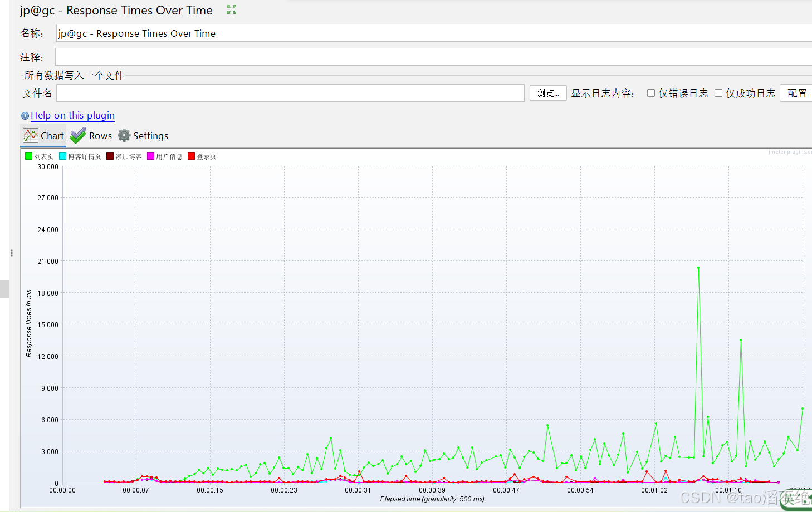Click the 'Elapsed time (granularity: 500 ms)' caption

tap(432, 499)
